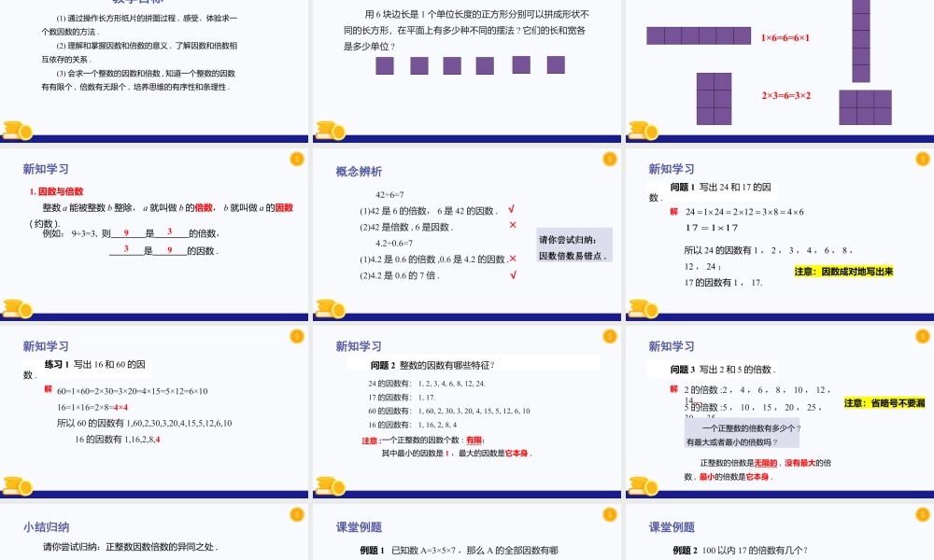Expand the 请你尝试归纳 note box
934x560 pixels.
(573, 243)
